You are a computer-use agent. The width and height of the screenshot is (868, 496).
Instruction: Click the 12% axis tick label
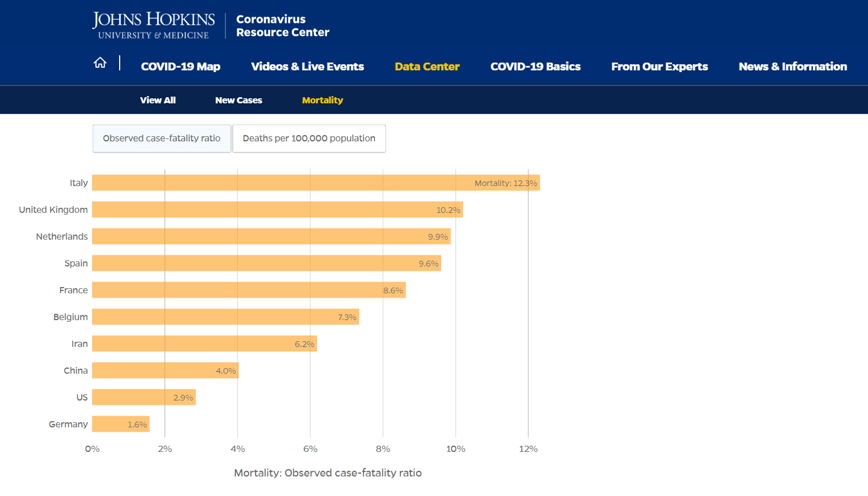pos(528,449)
